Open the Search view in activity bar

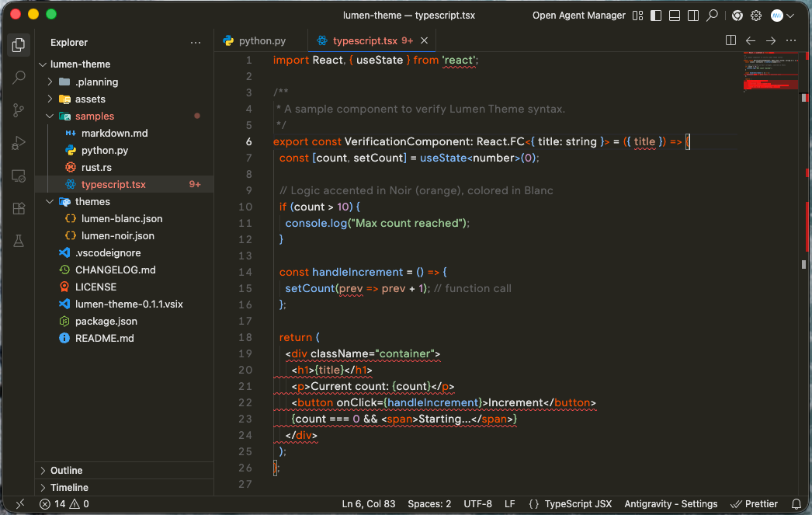click(x=19, y=78)
